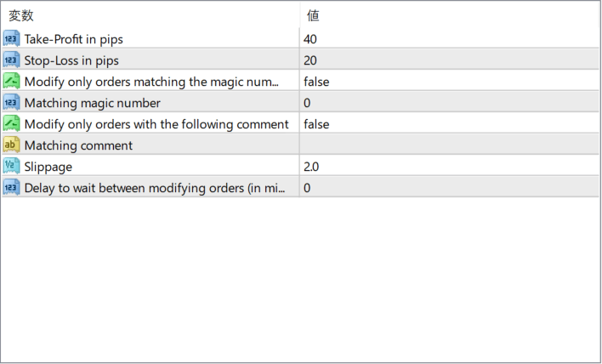Edit the Slippage value 2.0
The width and height of the screenshot is (602, 364).
(311, 167)
